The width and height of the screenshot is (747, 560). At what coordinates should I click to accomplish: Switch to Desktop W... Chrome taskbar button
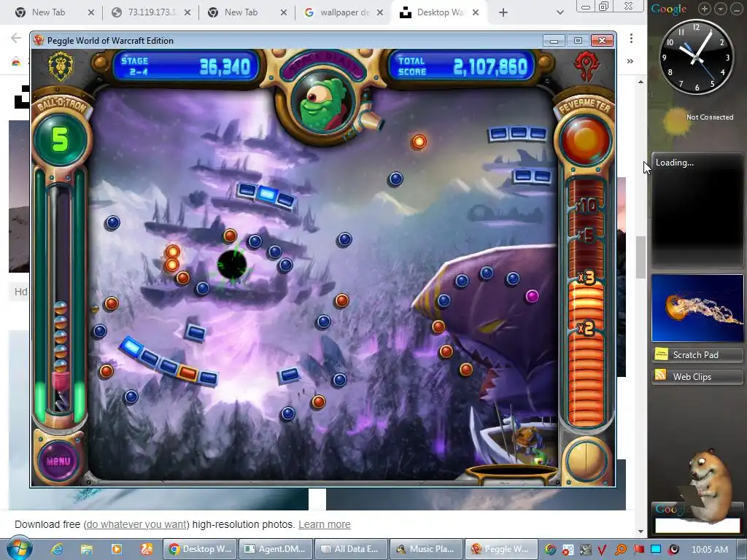coord(200,549)
